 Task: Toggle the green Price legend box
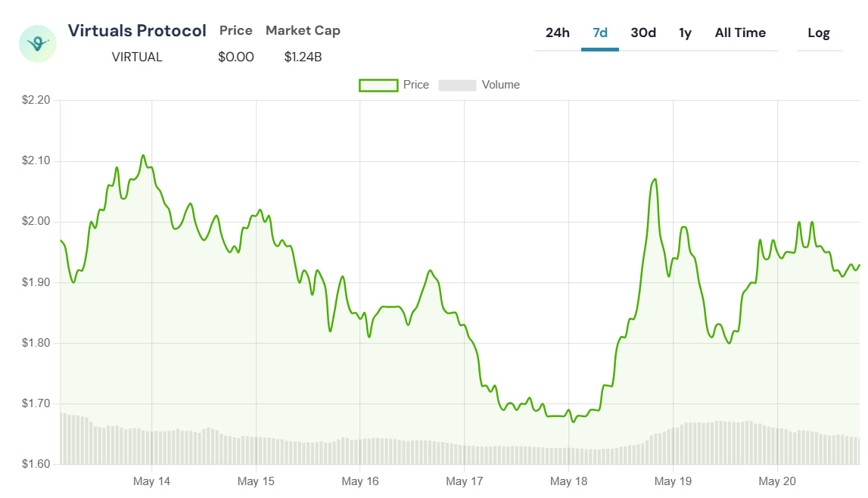[378, 85]
